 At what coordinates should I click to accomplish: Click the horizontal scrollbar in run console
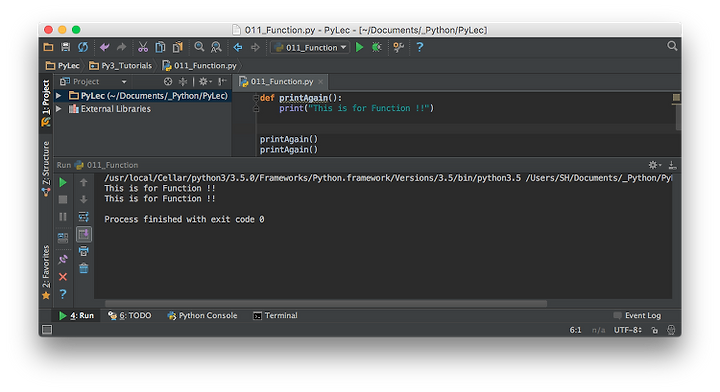point(326,304)
